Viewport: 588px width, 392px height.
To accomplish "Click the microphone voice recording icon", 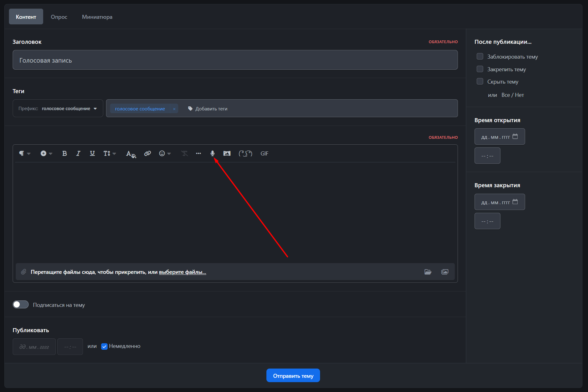I will pyautogui.click(x=212, y=153).
